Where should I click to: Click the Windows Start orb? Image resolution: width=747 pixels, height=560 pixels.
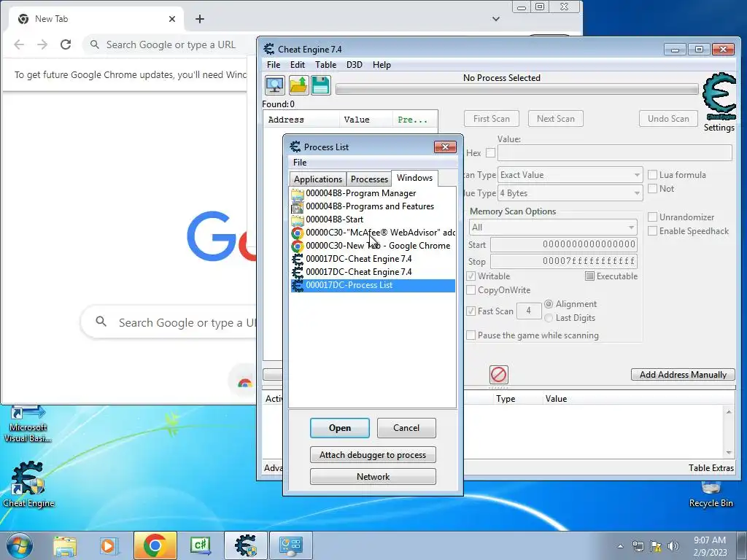[x=20, y=545]
